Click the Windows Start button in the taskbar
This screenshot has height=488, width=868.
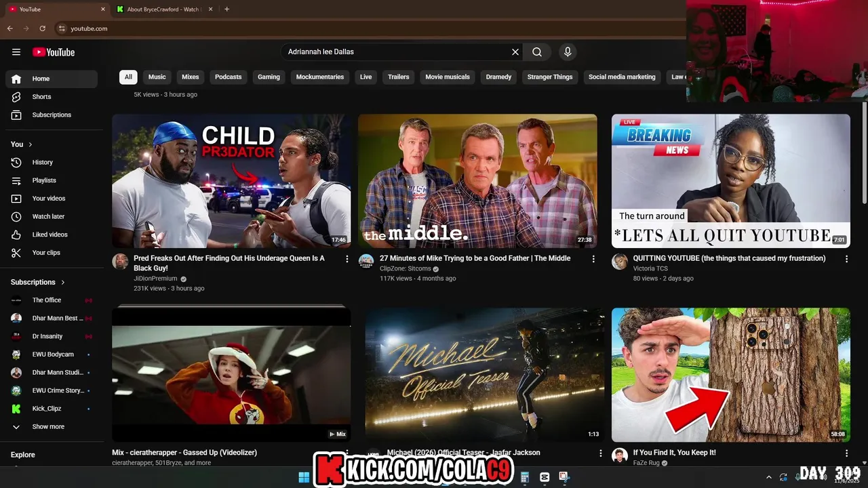coord(304,477)
